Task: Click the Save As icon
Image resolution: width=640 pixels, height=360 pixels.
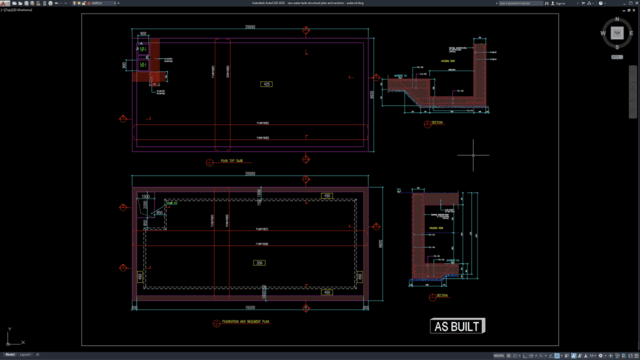Action: tap(32, 3)
